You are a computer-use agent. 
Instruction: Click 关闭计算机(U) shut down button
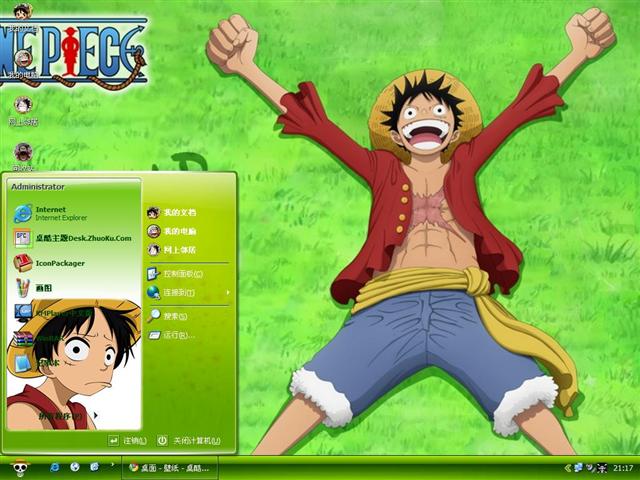coord(189,440)
